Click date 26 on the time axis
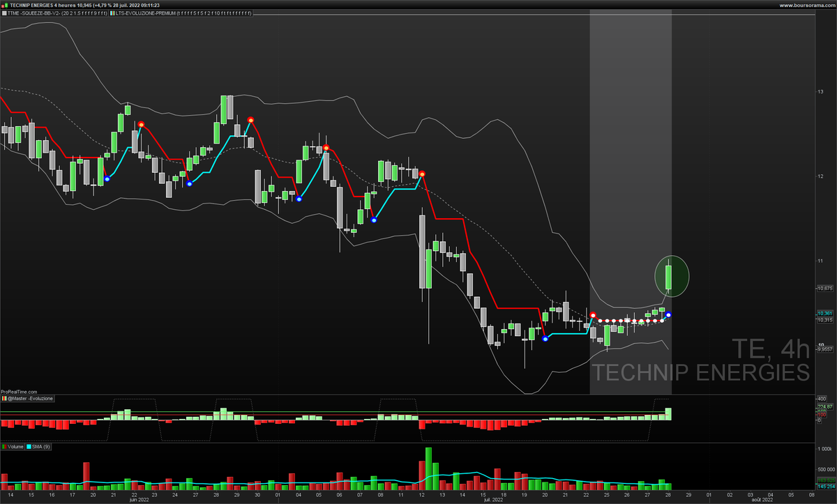The image size is (837, 504). click(x=626, y=494)
